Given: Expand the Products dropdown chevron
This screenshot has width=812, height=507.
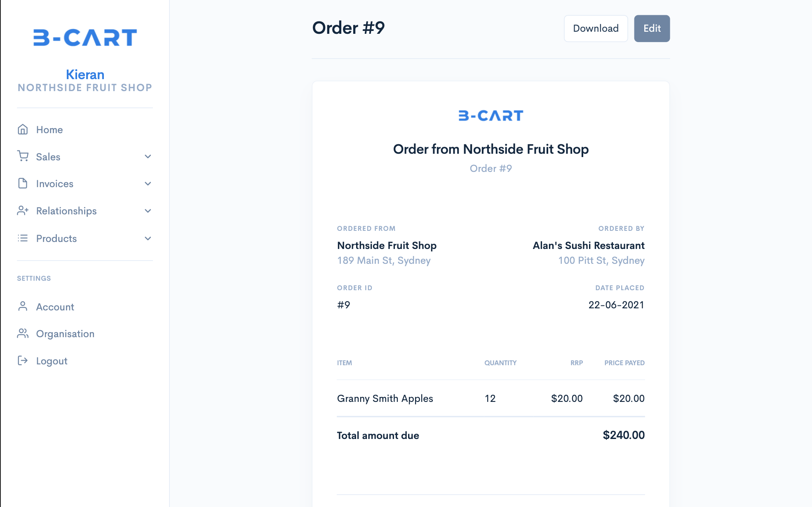Looking at the screenshot, I should 148,238.
